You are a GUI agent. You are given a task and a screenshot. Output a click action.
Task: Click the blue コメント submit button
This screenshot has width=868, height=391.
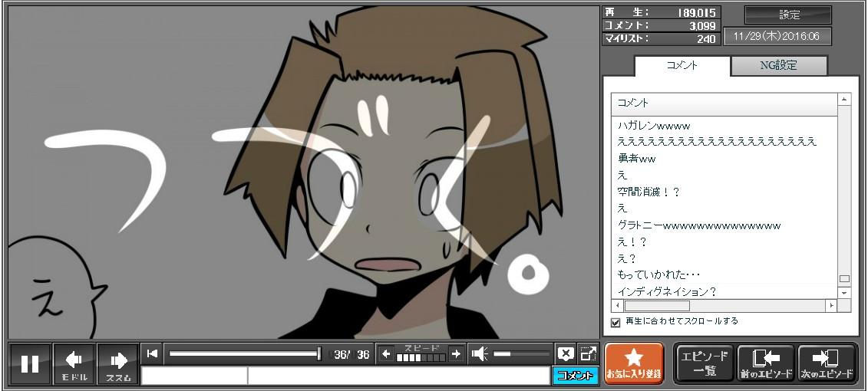click(x=575, y=376)
